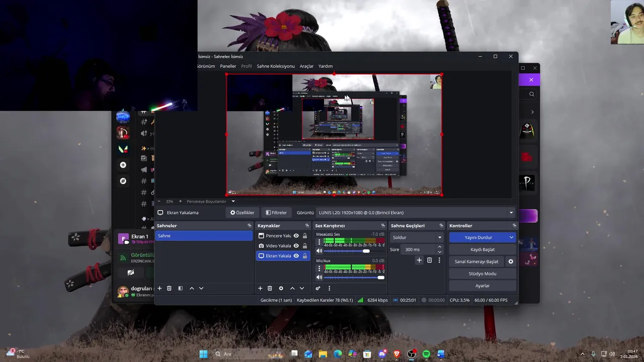Start virtual camera Sanal Kamerayı Başlat

pos(476,261)
